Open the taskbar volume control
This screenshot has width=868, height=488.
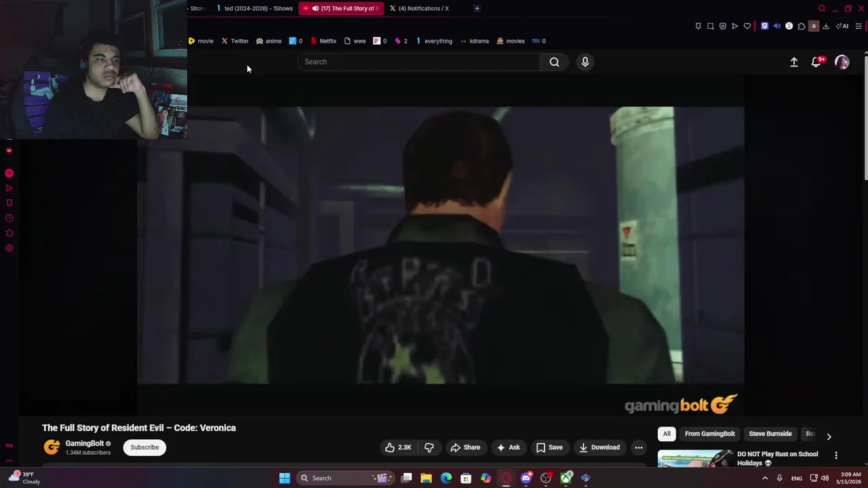click(825, 478)
